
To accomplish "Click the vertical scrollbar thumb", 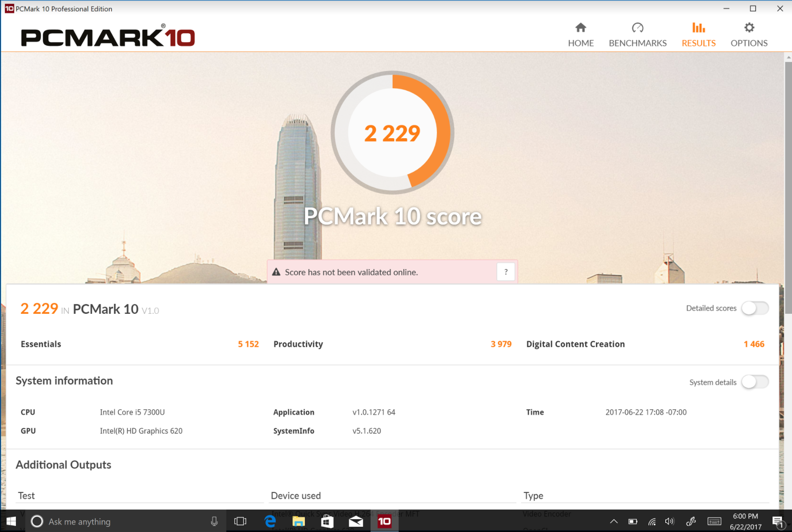I will click(788, 187).
